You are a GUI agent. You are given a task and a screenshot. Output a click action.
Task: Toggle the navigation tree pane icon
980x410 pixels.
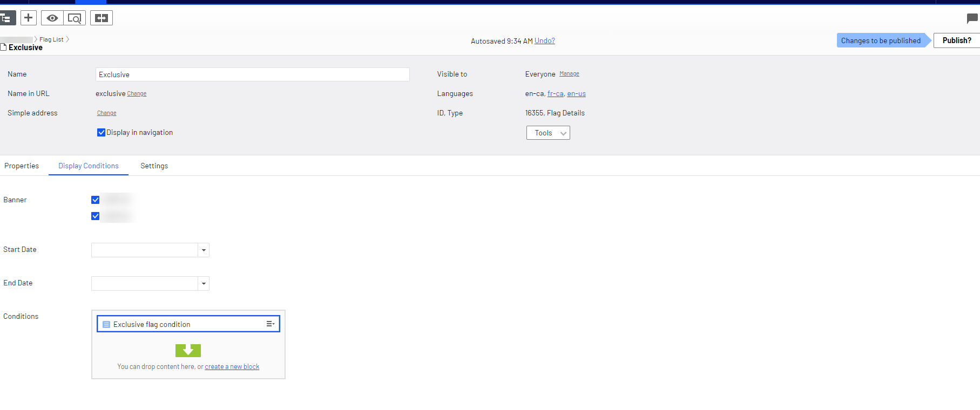pyautogui.click(x=6, y=18)
